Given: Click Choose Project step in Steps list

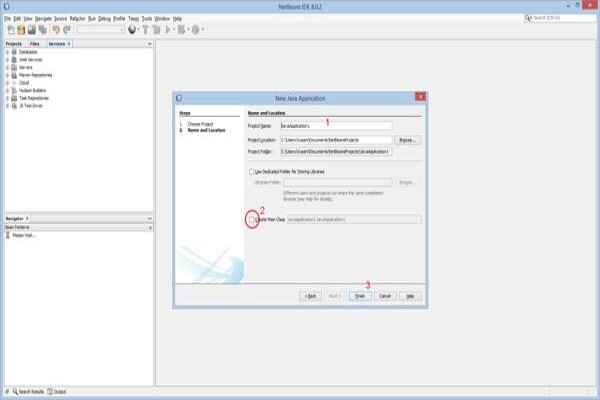Looking at the screenshot, I should [x=200, y=124].
